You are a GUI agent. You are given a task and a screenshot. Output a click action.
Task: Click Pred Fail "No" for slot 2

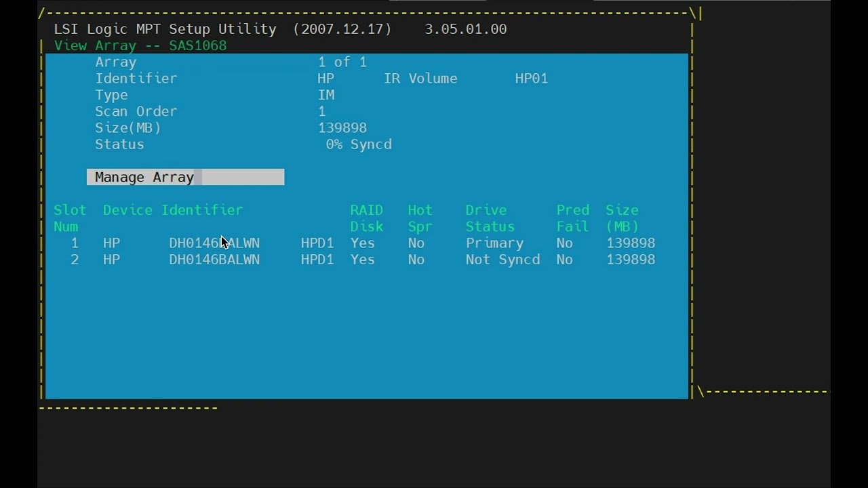(x=565, y=260)
